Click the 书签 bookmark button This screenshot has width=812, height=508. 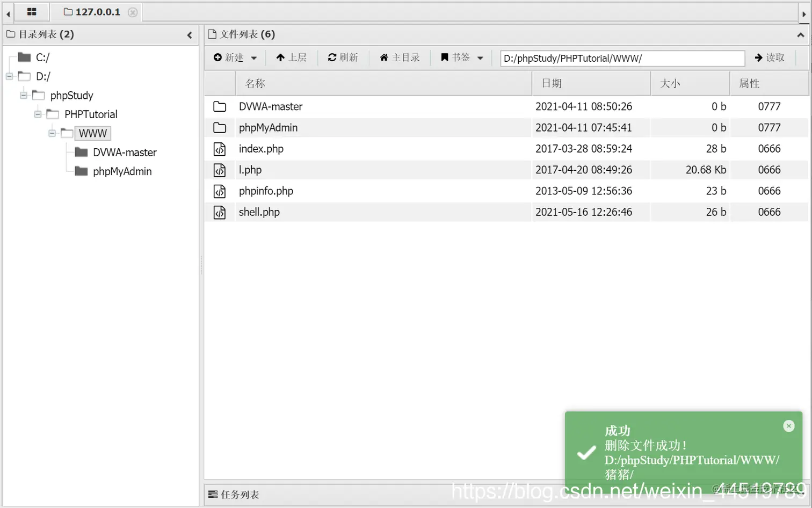pos(455,57)
